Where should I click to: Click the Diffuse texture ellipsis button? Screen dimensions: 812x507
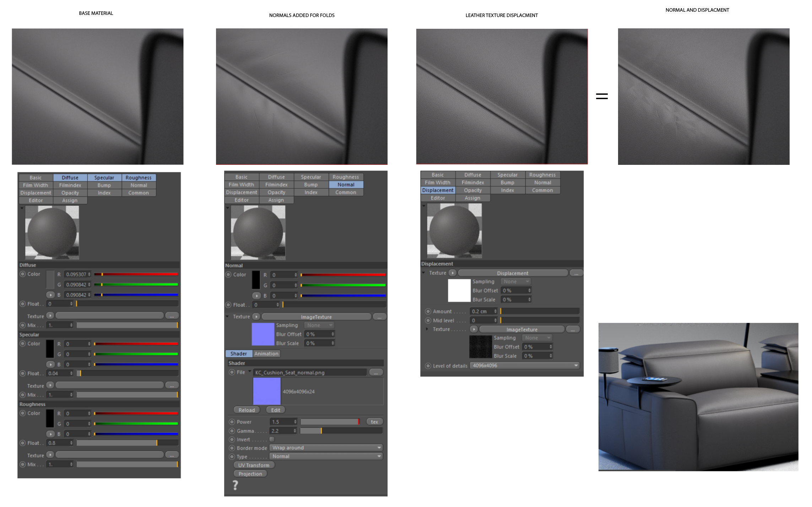click(x=172, y=316)
